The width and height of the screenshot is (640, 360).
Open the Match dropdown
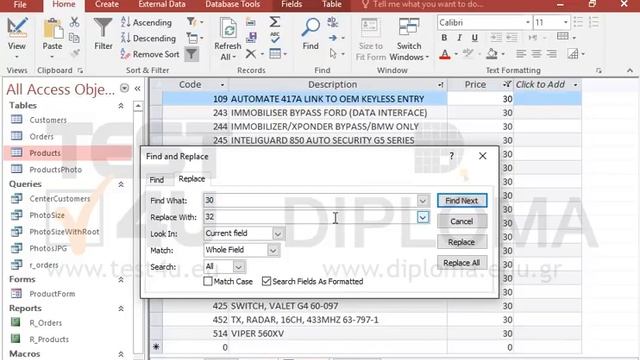click(273, 250)
